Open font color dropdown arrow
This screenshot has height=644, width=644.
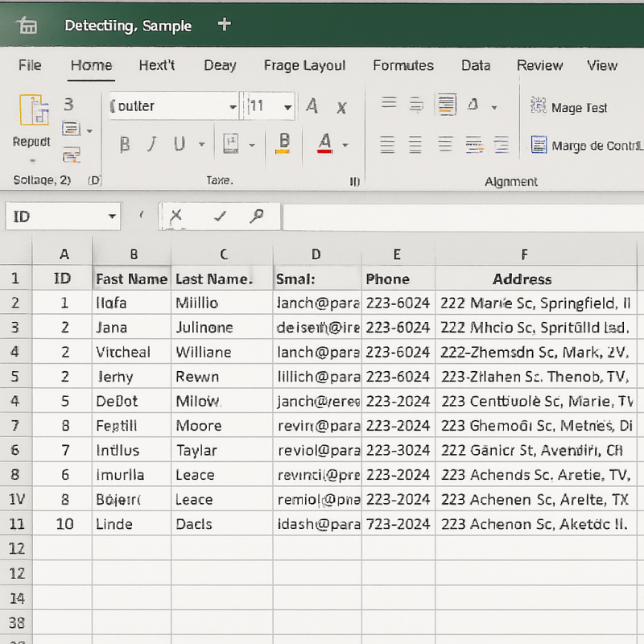click(345, 145)
